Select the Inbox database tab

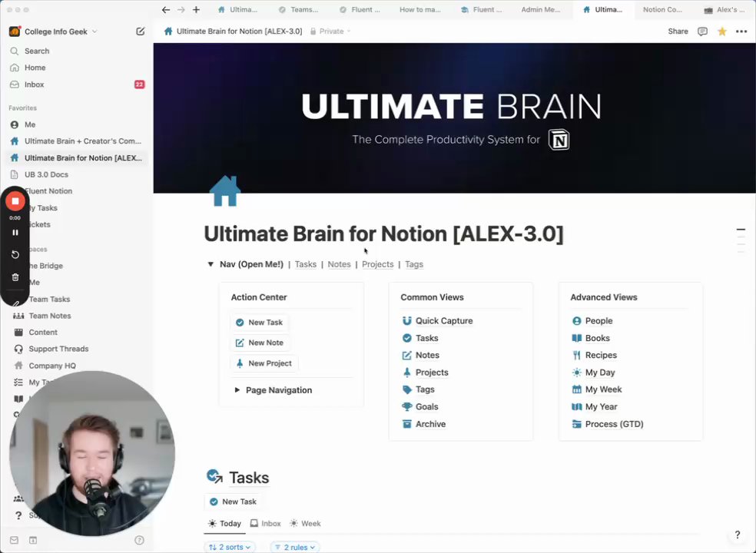(265, 524)
